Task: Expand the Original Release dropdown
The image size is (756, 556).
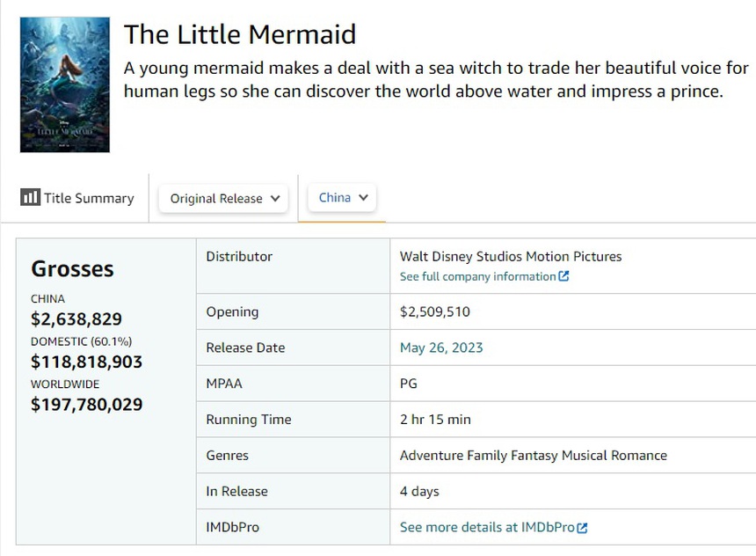Action: (224, 198)
